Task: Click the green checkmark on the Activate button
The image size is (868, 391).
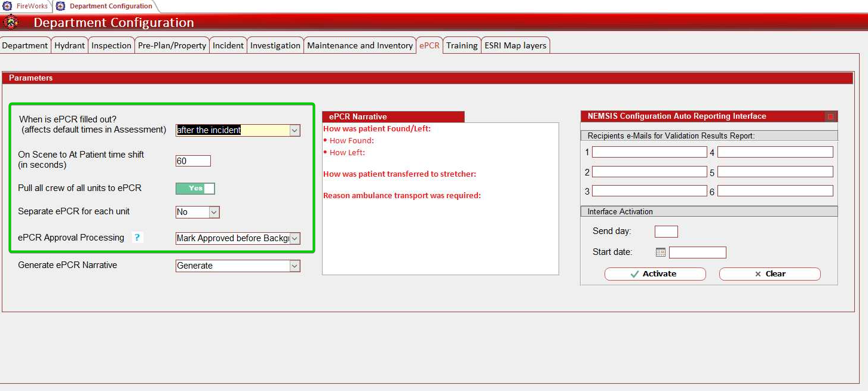Action: [x=636, y=274]
